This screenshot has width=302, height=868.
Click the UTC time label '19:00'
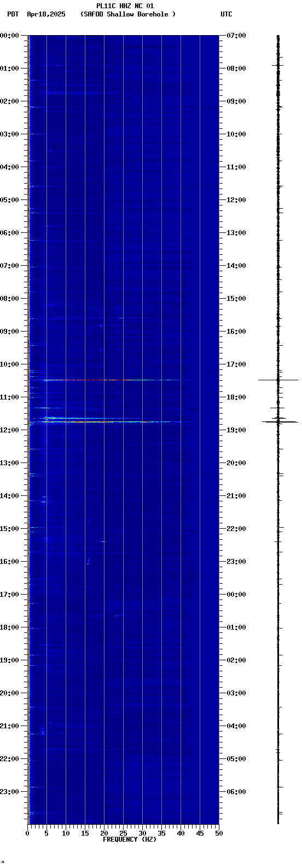[236, 430]
